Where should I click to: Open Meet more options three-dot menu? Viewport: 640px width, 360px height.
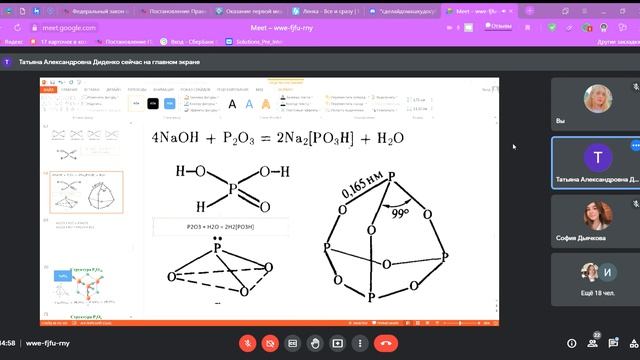click(360, 343)
